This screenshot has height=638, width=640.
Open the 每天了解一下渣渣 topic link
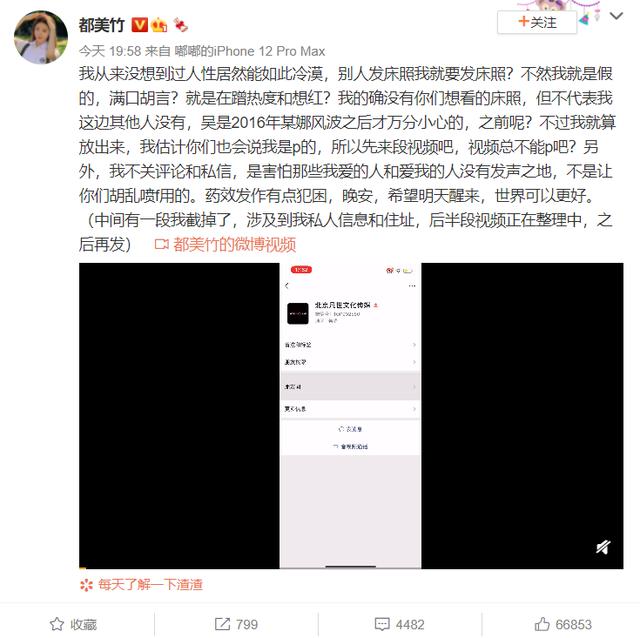click(x=151, y=585)
